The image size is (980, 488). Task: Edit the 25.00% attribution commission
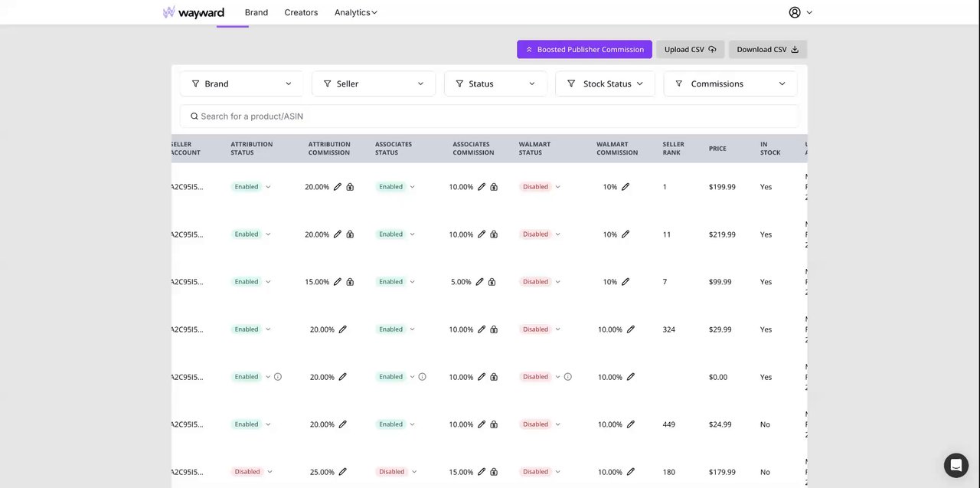(343, 472)
